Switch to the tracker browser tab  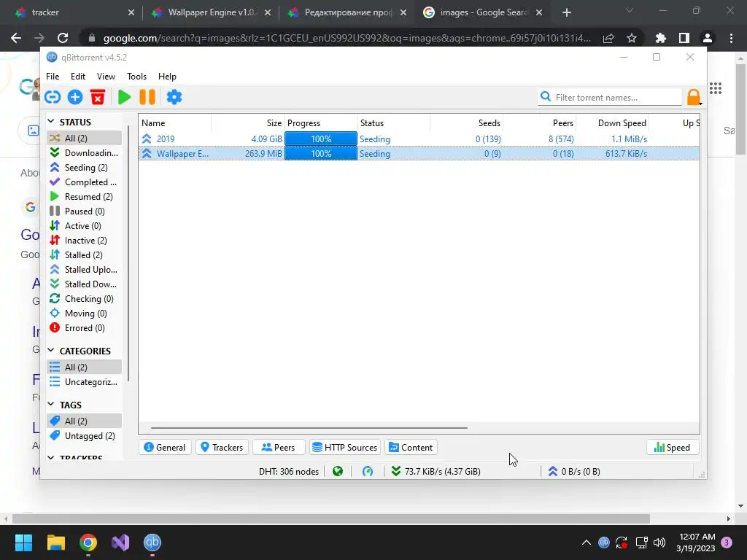[x=75, y=12]
